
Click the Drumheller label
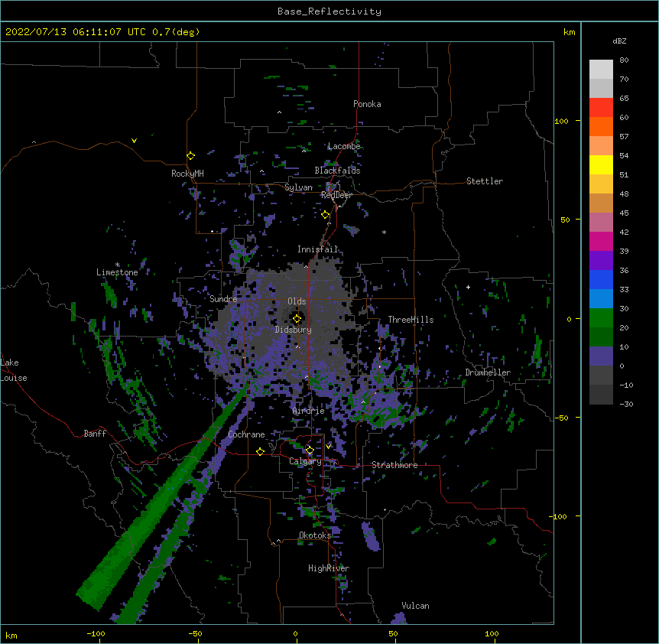pos(488,372)
